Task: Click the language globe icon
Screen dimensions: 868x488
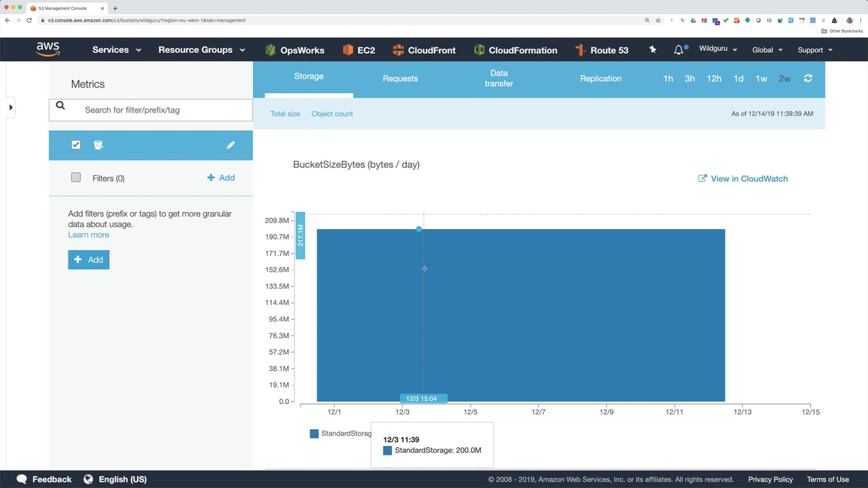Action: pos(88,479)
